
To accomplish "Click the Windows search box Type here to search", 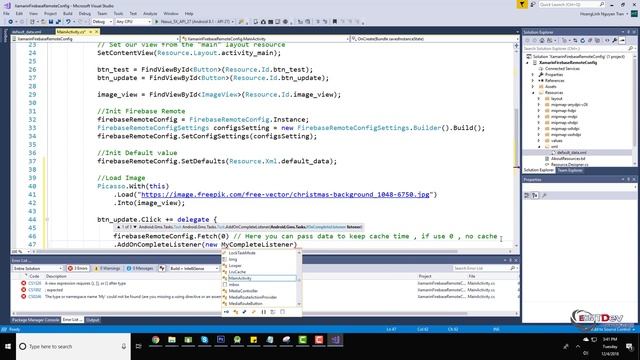I will tap(73, 347).
